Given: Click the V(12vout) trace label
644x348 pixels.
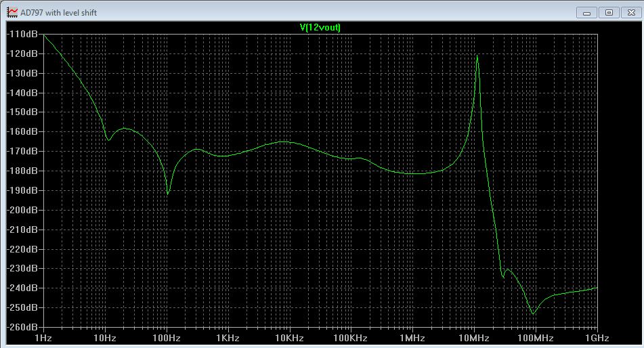Looking at the screenshot, I should pos(320,28).
